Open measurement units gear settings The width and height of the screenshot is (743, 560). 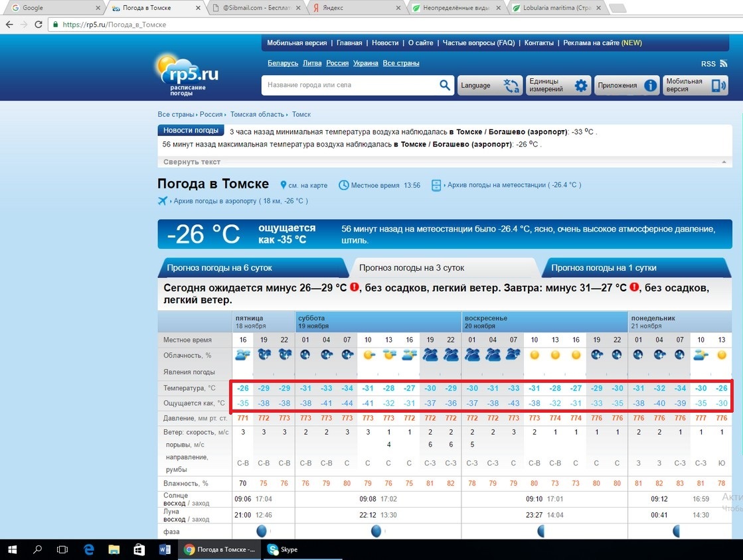click(x=581, y=86)
